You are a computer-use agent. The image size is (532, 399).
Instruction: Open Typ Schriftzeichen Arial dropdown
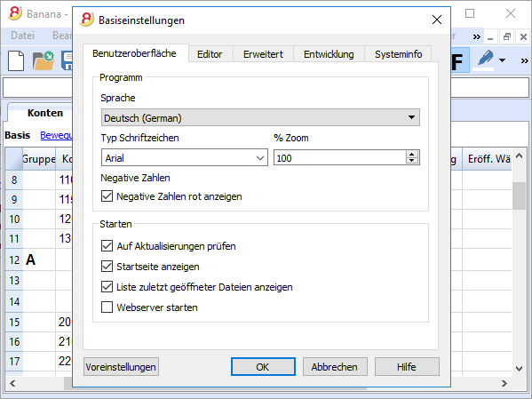click(x=184, y=157)
